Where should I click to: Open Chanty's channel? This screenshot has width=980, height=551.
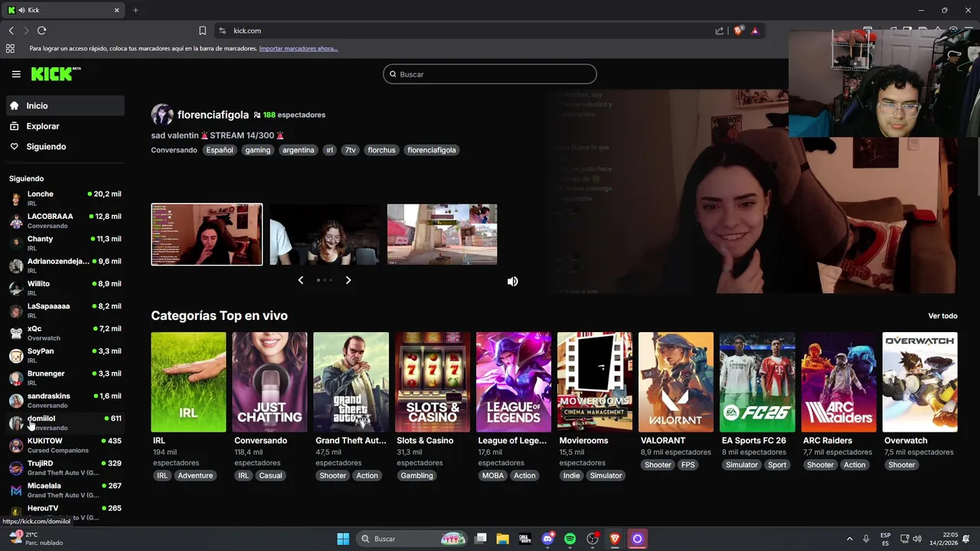pos(65,243)
